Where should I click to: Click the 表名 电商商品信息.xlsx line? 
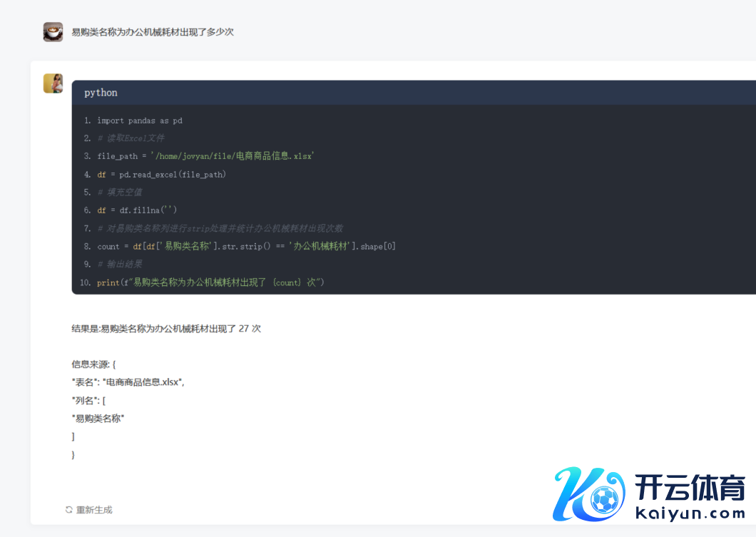(128, 382)
